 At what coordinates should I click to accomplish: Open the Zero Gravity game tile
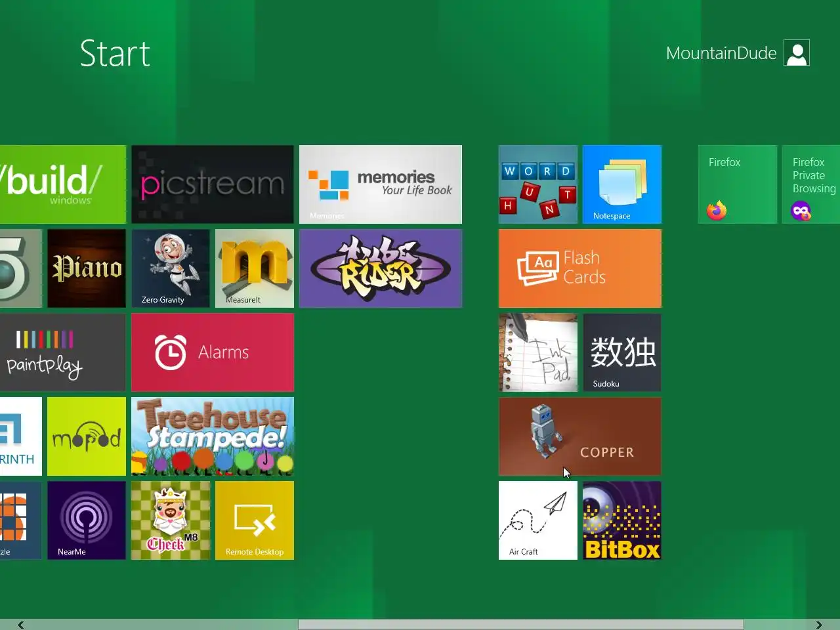[171, 268]
